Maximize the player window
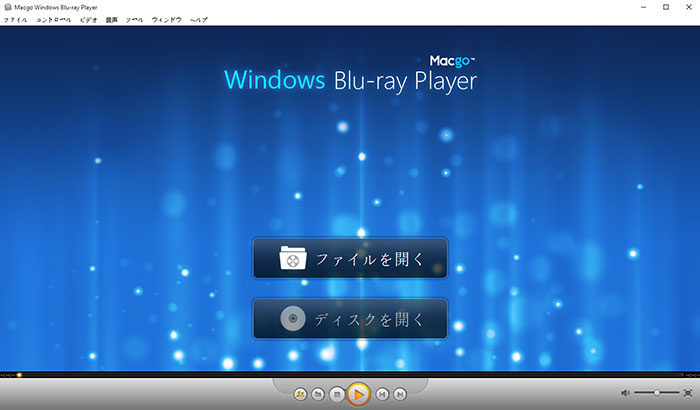 coord(666,7)
